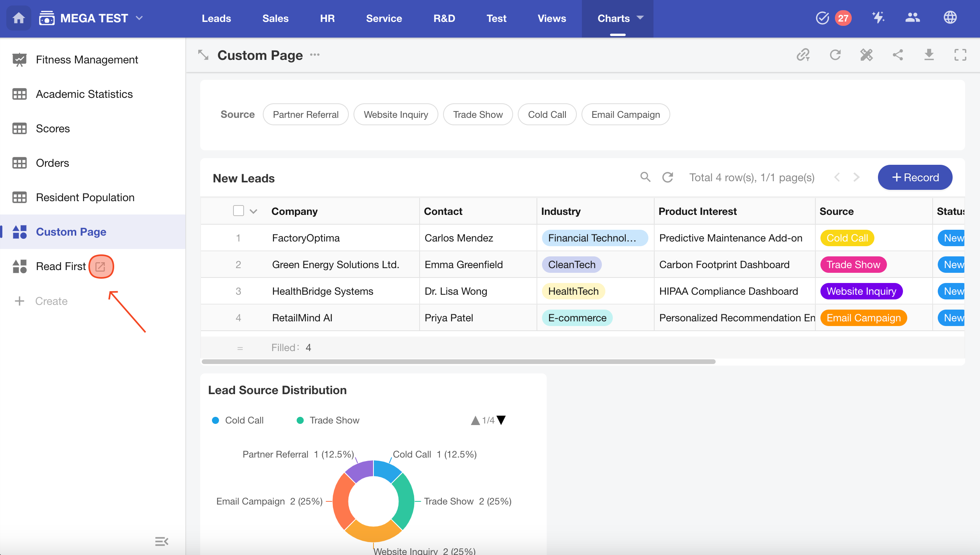This screenshot has width=980, height=555.
Task: Open Academic Statistics in the sidebar
Action: (84, 94)
